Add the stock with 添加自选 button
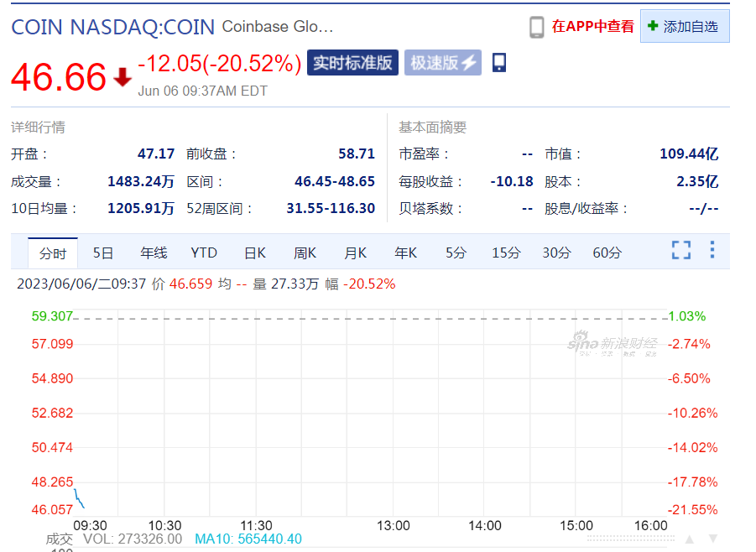 (x=685, y=26)
